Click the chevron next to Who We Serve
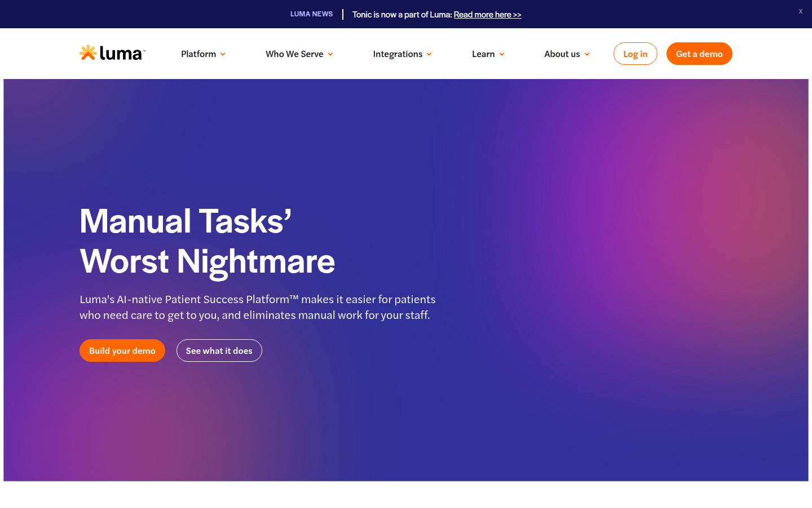Viewport: 812px width, 508px height. click(x=330, y=54)
